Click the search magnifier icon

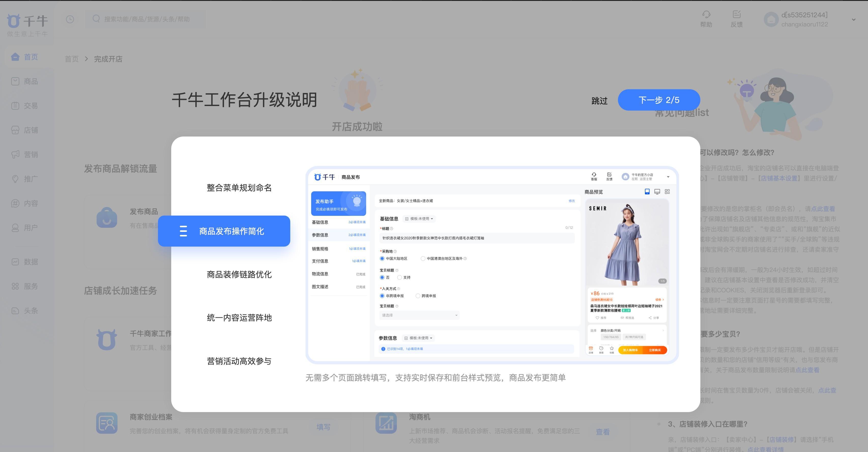(x=96, y=19)
